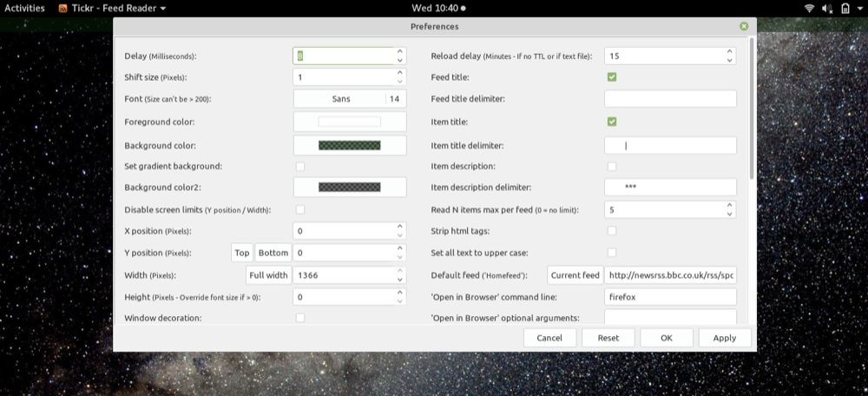868x396 pixels.
Task: Open the Background color2 picker
Action: [350, 188]
